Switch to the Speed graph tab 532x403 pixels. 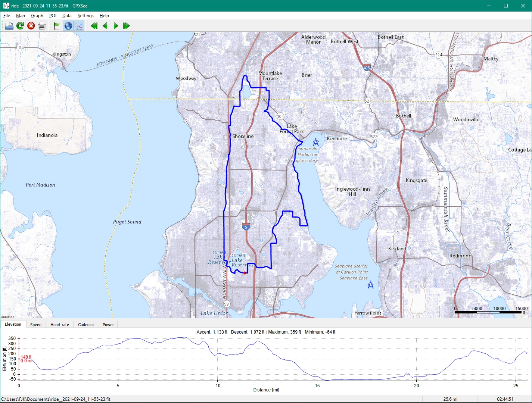pyautogui.click(x=36, y=325)
